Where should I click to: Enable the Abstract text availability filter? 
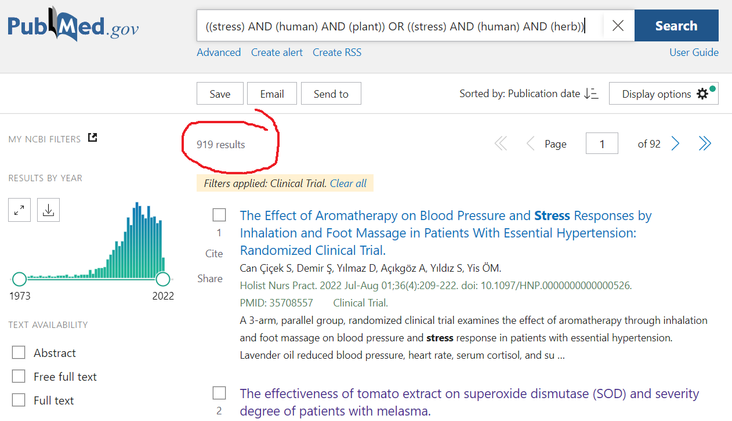pos(18,352)
